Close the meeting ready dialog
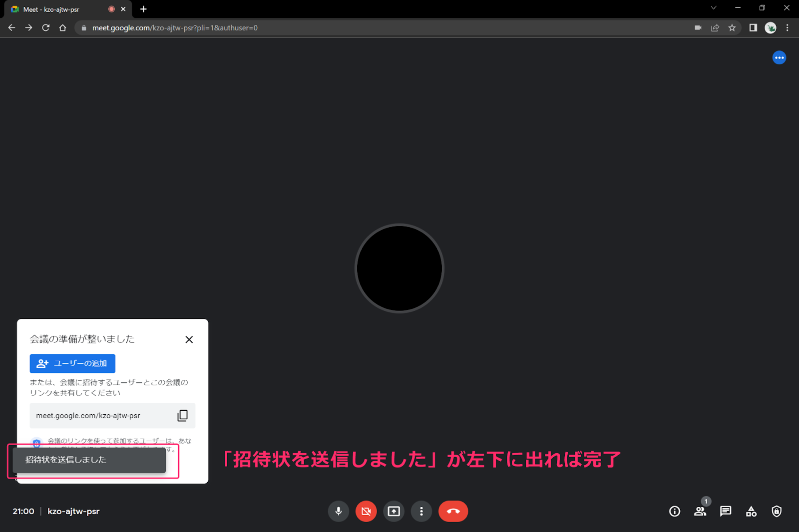Screen dimensions: 799x532 click(189, 339)
